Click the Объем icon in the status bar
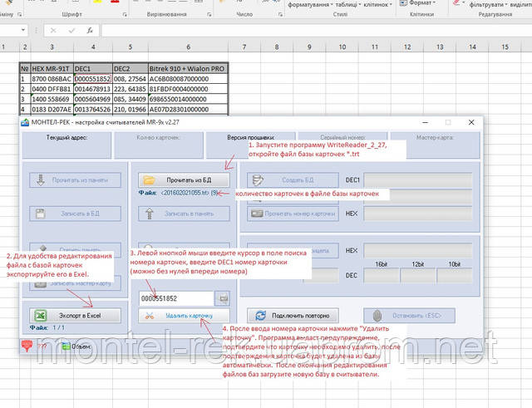 [66, 347]
